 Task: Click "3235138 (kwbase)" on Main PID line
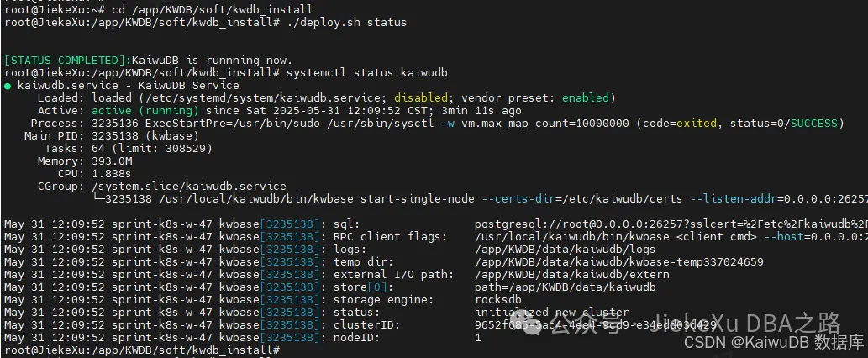145,136
